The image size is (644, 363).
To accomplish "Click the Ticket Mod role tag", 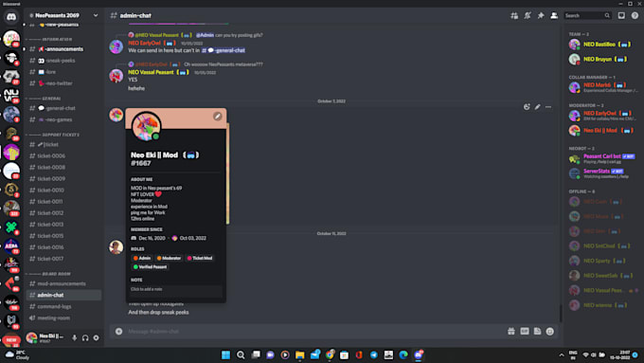I will (x=200, y=258).
